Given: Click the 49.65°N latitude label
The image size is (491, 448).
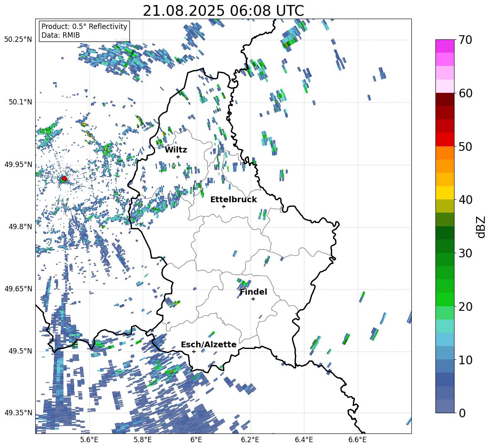Looking at the screenshot, I should tap(18, 288).
